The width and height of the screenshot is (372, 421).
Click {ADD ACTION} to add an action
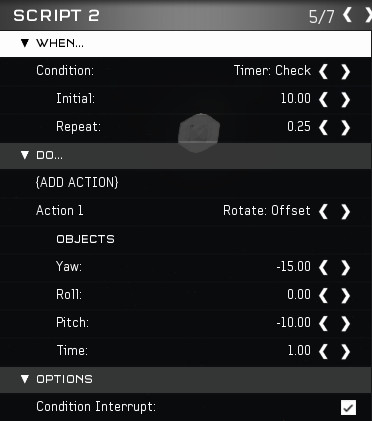[77, 182]
